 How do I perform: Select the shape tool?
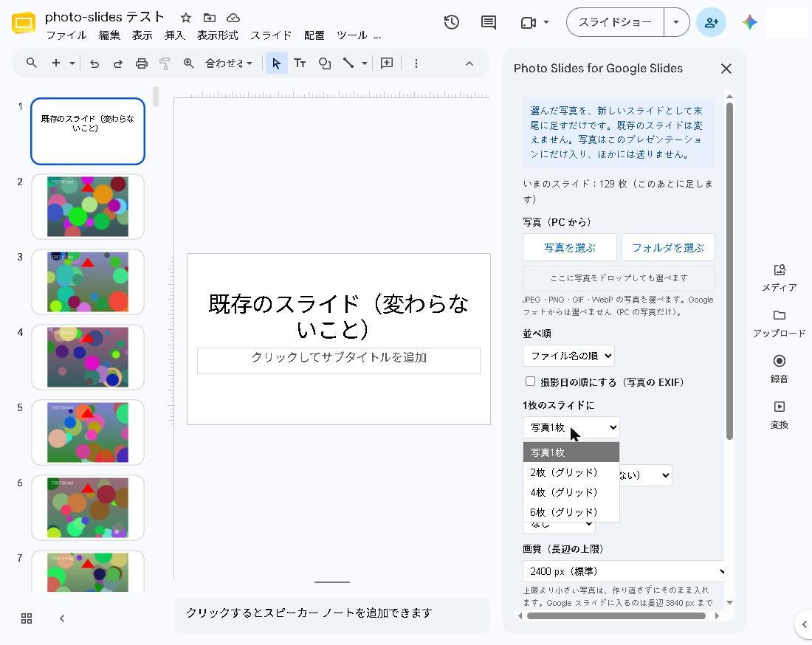tap(325, 63)
